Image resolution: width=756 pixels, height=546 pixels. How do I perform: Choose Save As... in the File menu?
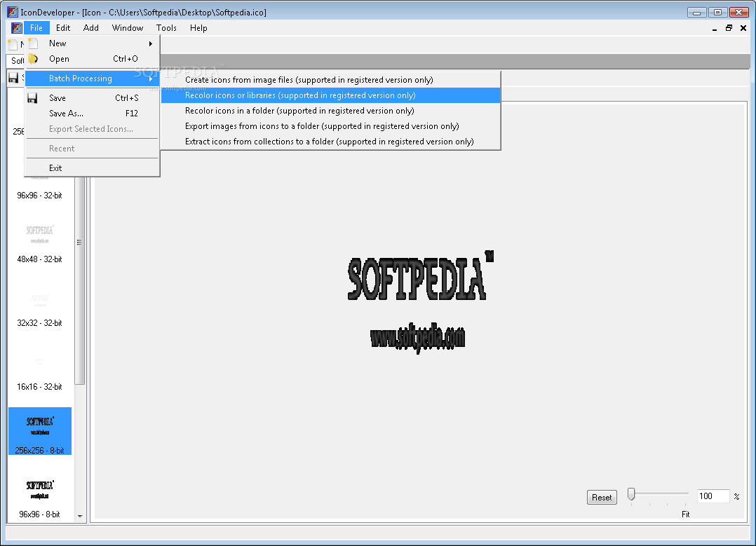(92, 114)
